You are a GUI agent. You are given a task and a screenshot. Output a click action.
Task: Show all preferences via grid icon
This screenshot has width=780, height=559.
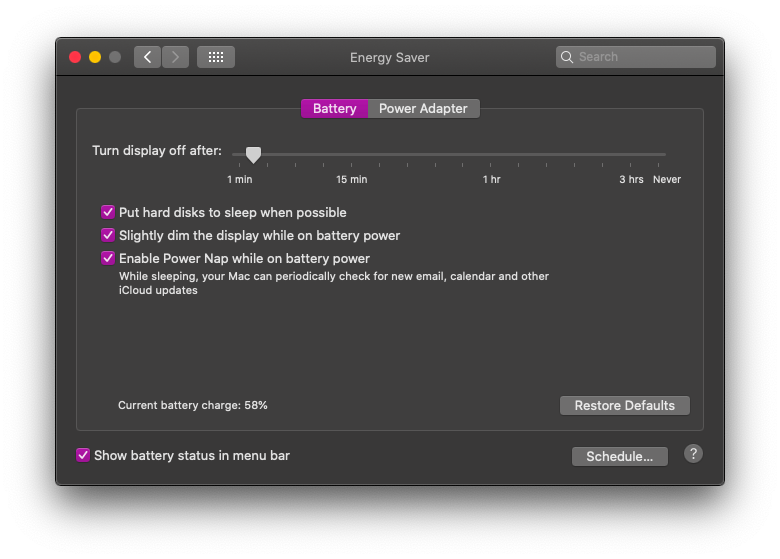point(216,57)
